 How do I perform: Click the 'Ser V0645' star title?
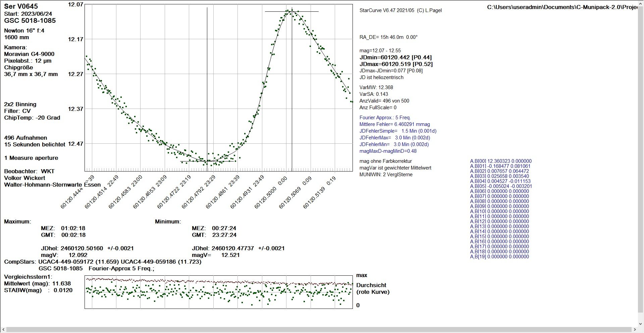click(21, 6)
